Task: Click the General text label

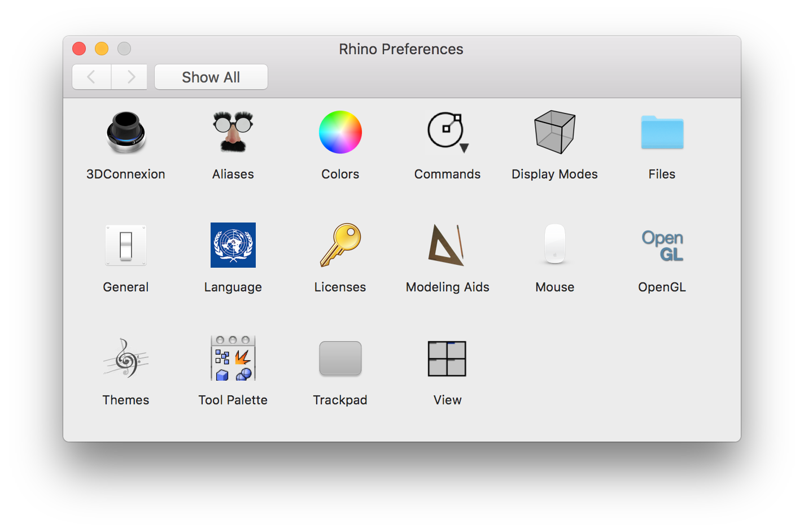Action: pos(126,287)
